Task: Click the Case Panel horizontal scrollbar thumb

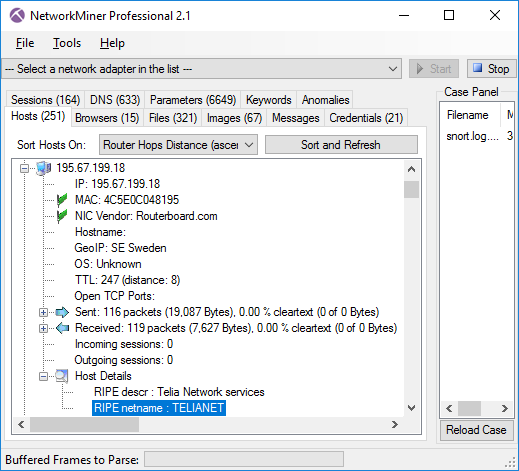Action: point(469,408)
